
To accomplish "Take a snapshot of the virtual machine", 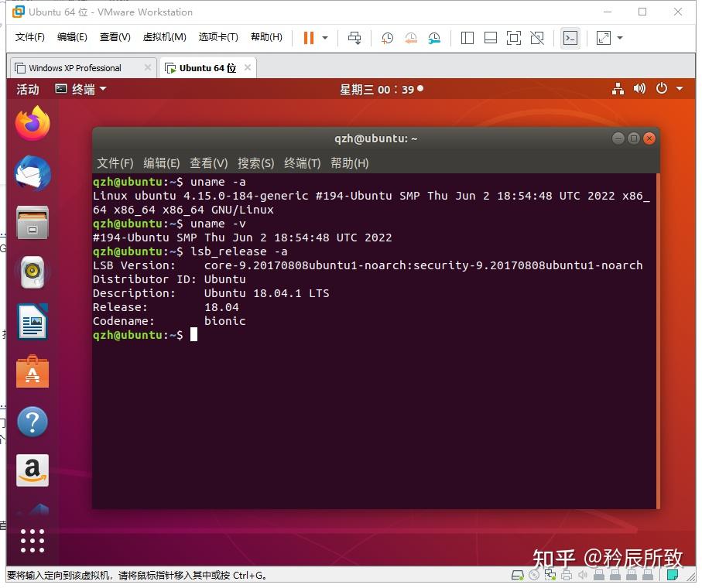I will 387,37.
